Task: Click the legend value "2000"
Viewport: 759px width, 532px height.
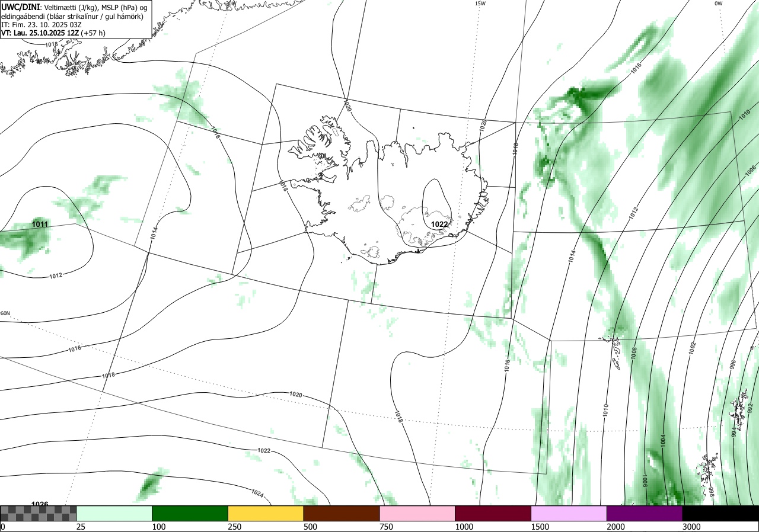Action: 616,527
